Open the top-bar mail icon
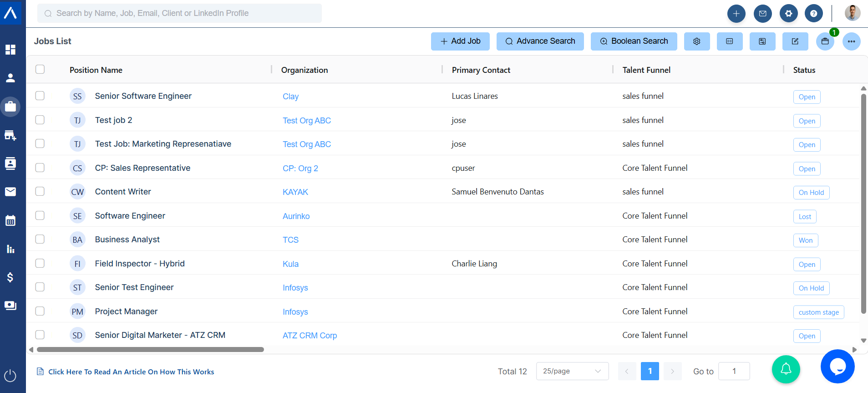Screen dimensions: 868x393 (x=762, y=14)
